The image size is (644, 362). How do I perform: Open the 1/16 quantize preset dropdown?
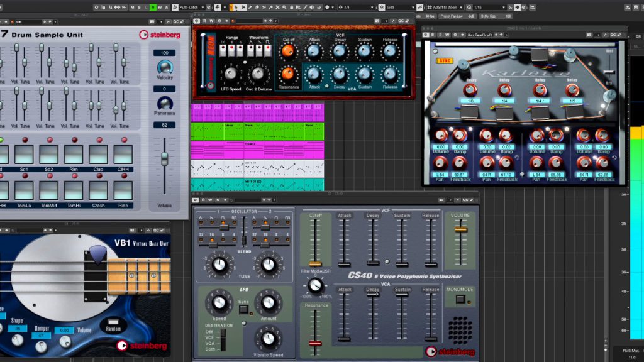click(x=489, y=8)
